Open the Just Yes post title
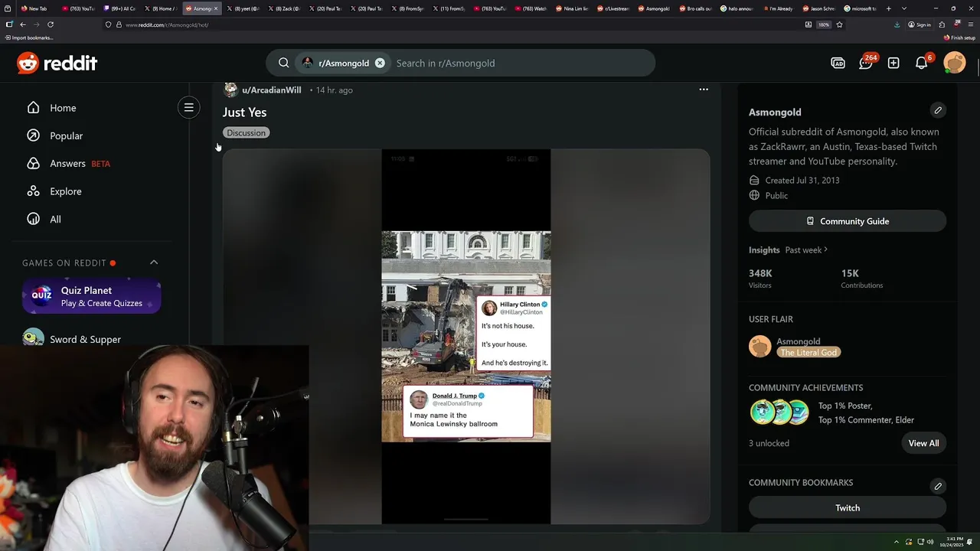Screen dimensions: 980x551 (x=244, y=112)
